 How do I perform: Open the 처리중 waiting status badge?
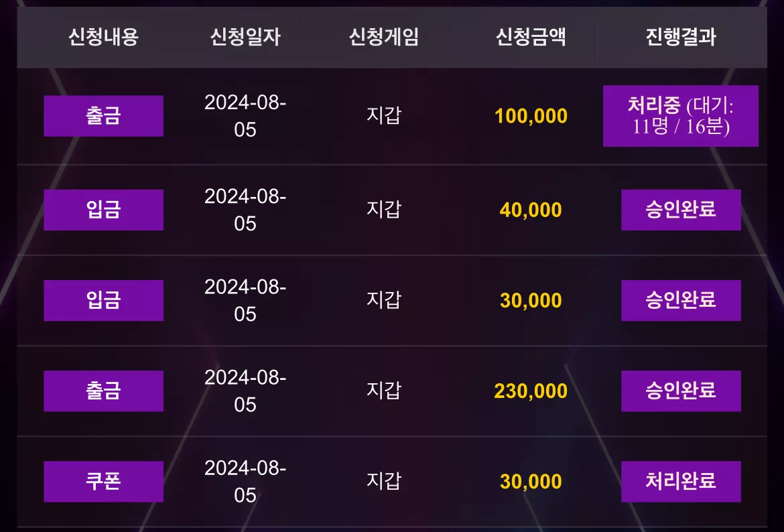click(x=681, y=116)
